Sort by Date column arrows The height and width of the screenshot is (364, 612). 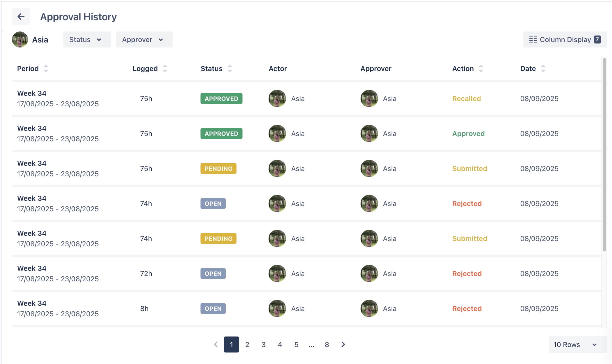pyautogui.click(x=543, y=68)
